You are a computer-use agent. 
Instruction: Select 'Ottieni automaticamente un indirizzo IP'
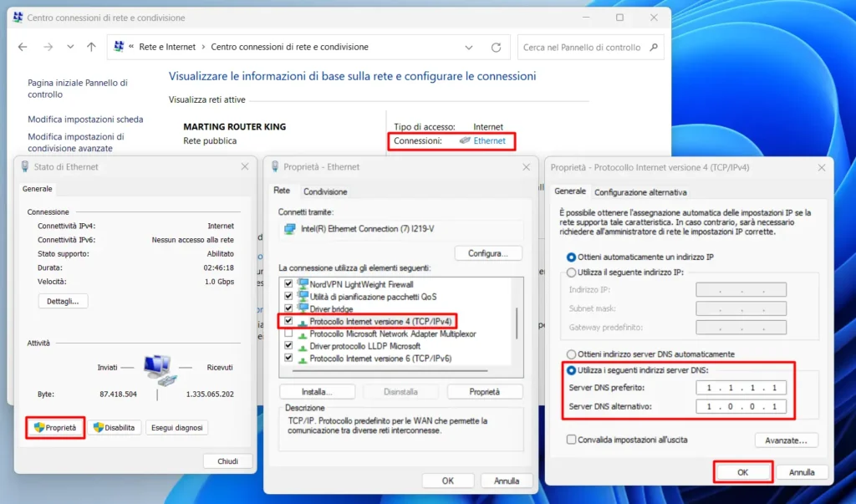click(571, 257)
